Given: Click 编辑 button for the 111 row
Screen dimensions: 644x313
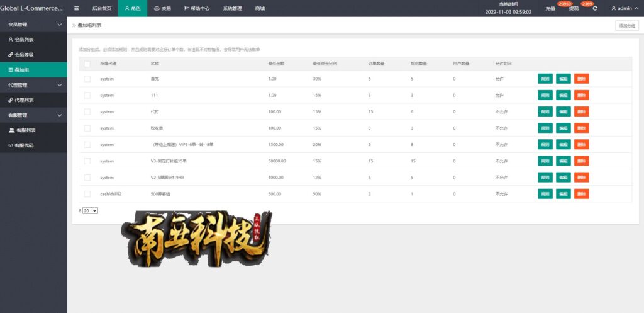Looking at the screenshot, I should pyautogui.click(x=563, y=95).
